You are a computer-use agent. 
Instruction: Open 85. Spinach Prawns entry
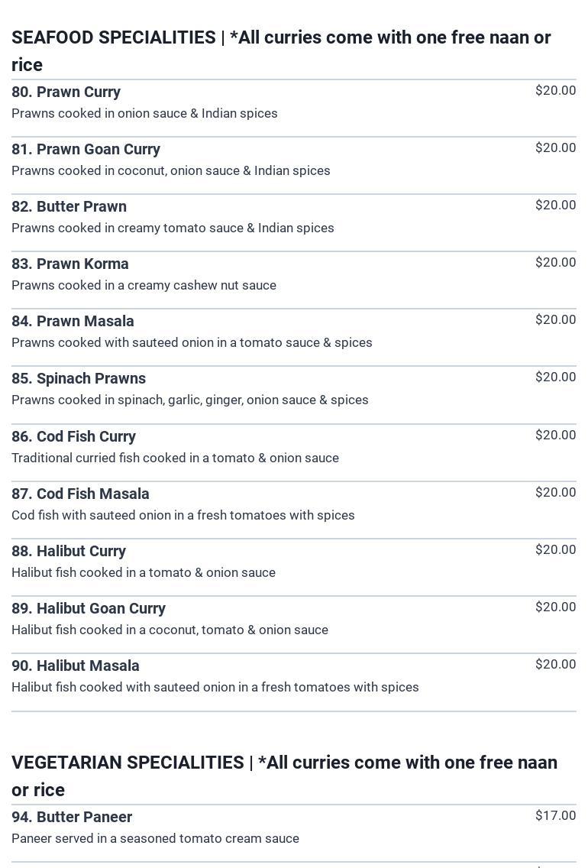click(79, 378)
